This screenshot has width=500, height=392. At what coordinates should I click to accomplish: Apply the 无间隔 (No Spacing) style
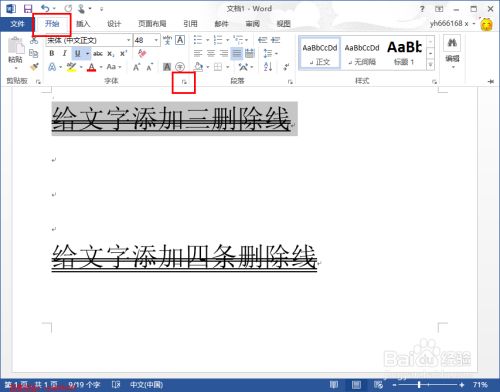click(x=362, y=53)
